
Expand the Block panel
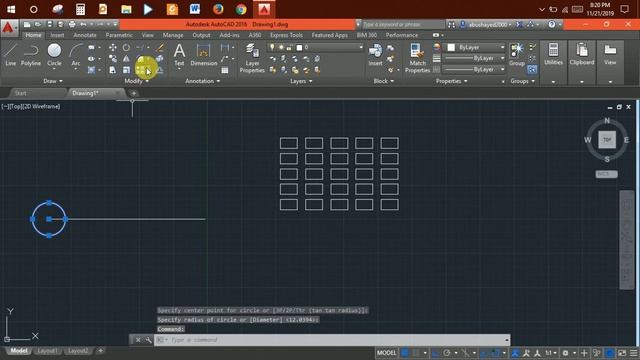pyautogui.click(x=384, y=81)
